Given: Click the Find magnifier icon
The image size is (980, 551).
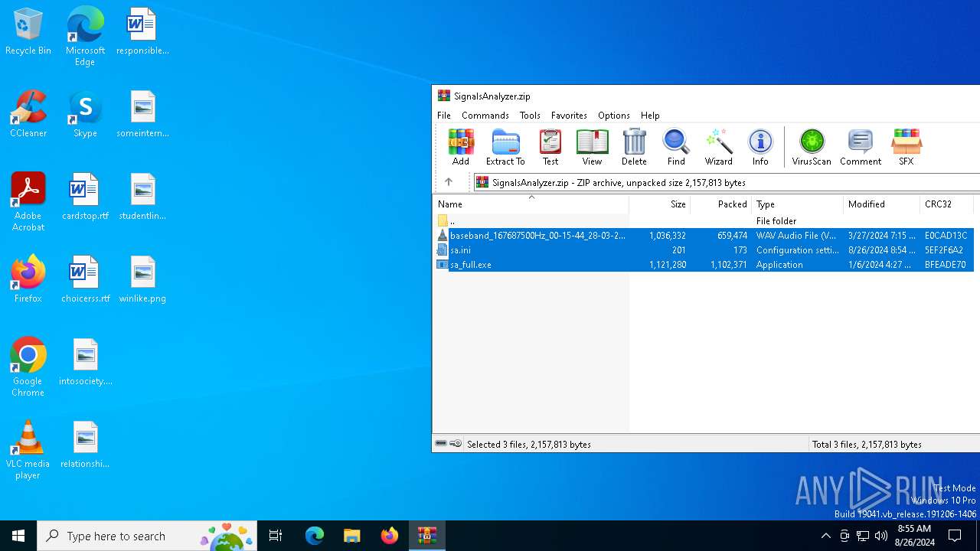Looking at the screenshot, I should click(x=676, y=148).
